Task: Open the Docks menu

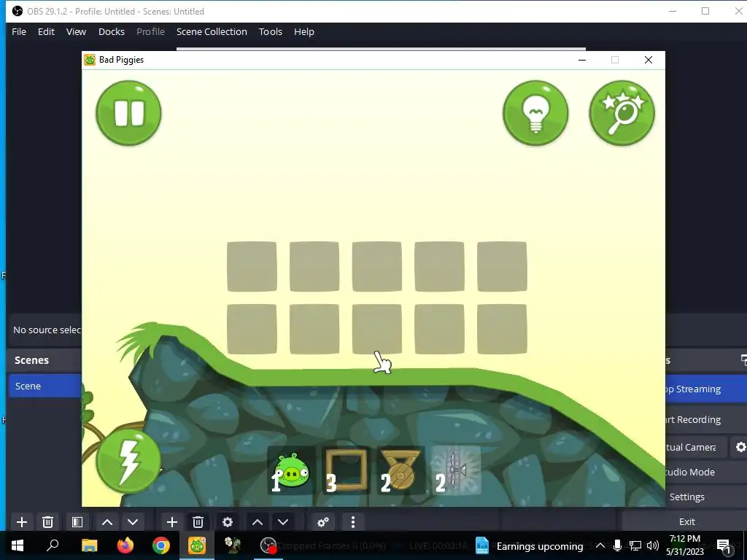Action: click(112, 31)
